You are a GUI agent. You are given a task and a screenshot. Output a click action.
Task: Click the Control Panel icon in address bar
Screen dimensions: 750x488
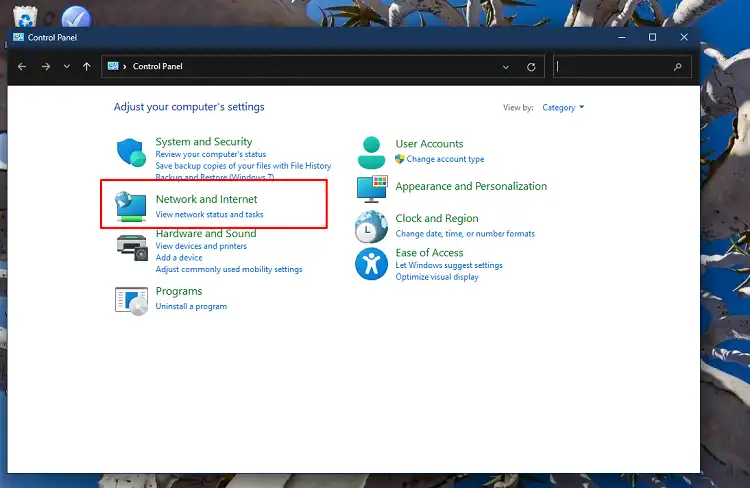113,66
